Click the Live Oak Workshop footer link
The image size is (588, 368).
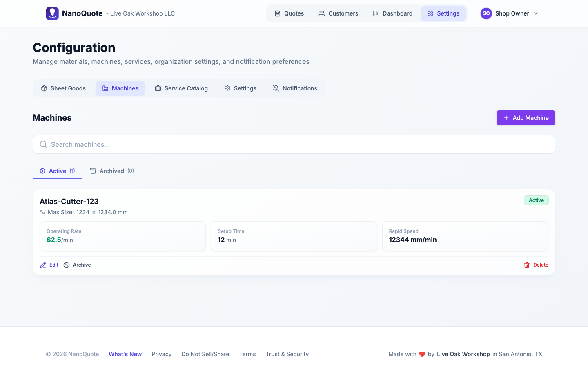(x=463, y=354)
